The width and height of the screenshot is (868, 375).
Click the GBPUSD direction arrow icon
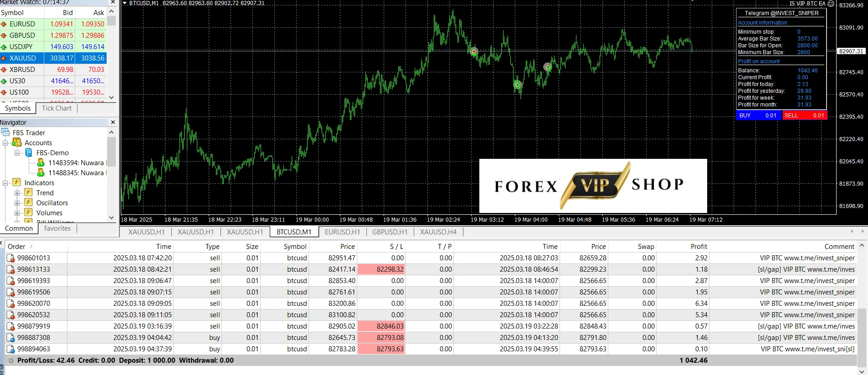4,35
